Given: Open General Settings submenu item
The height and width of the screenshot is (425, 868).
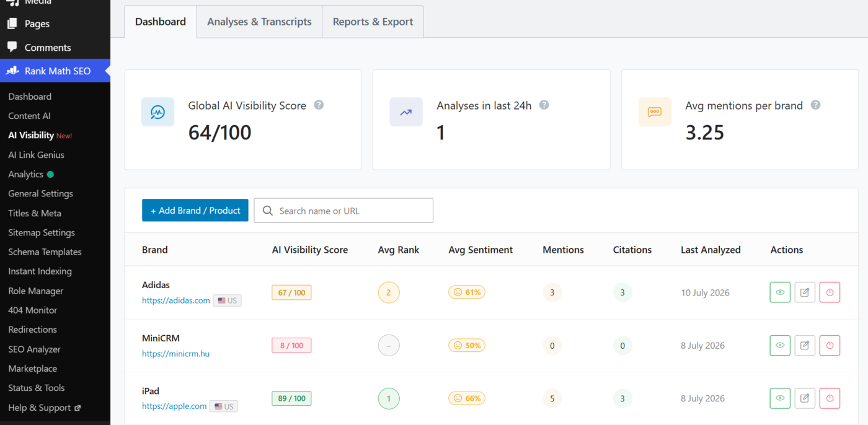Looking at the screenshot, I should (40, 193).
